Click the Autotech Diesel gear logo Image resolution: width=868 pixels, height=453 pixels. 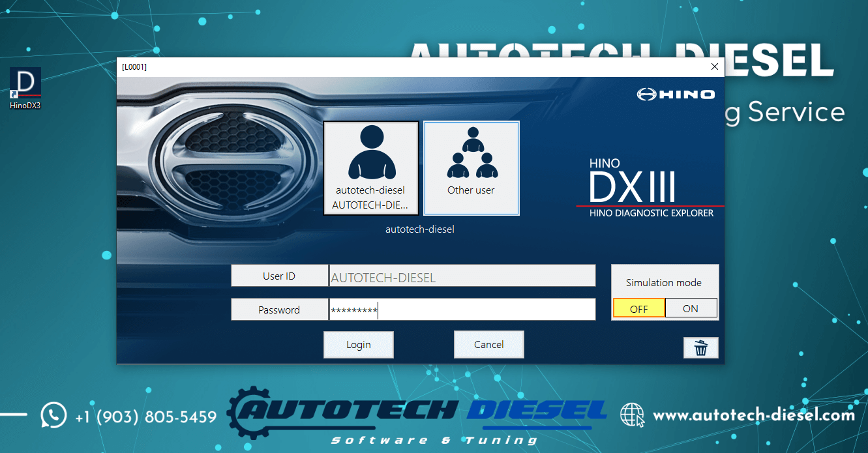pos(254,414)
